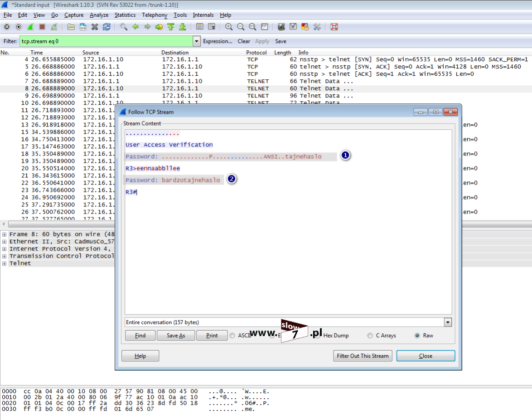Expand Ethernet II tree node
Screen dimensions: 532x420
tap(4, 242)
